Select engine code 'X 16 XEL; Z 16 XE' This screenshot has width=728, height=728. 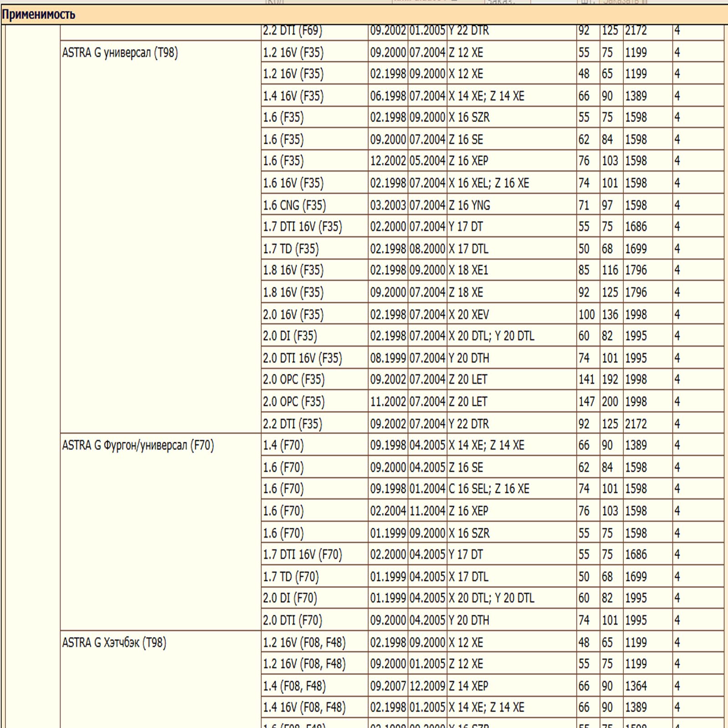point(489,183)
